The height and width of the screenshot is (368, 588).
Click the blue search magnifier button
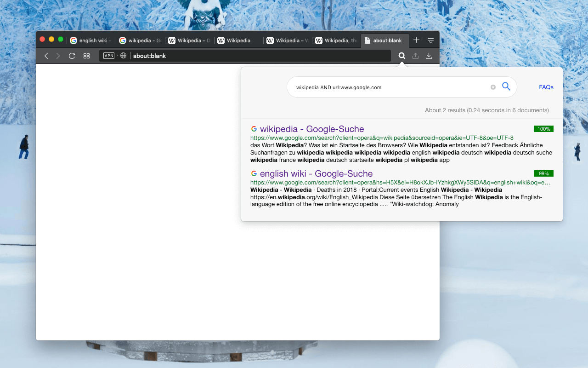(506, 86)
